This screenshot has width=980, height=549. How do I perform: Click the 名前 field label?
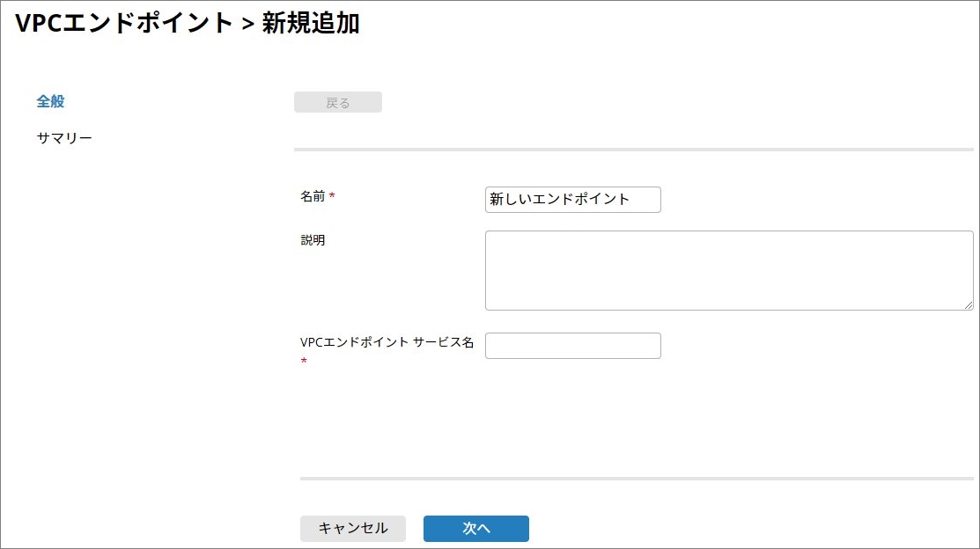[x=313, y=197]
